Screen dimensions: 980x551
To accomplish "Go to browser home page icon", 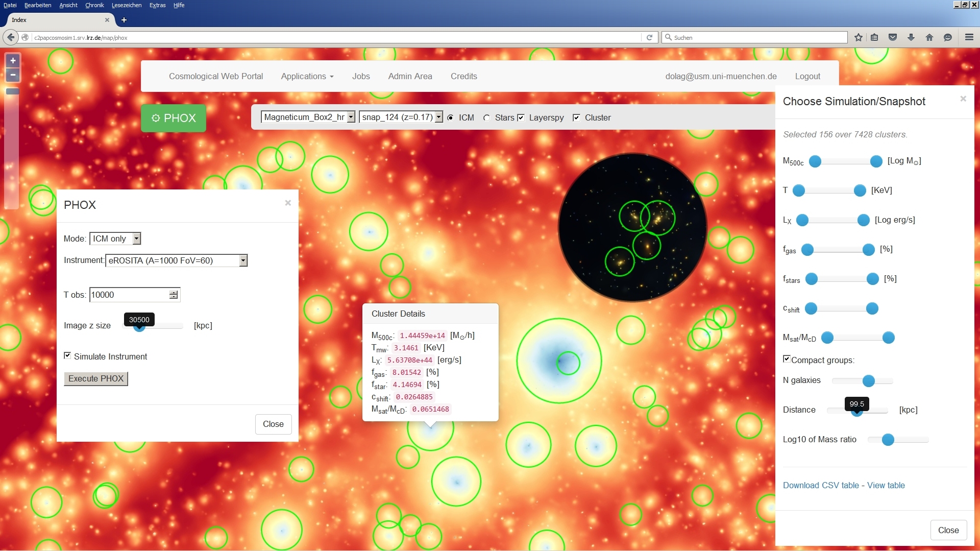I will [929, 37].
